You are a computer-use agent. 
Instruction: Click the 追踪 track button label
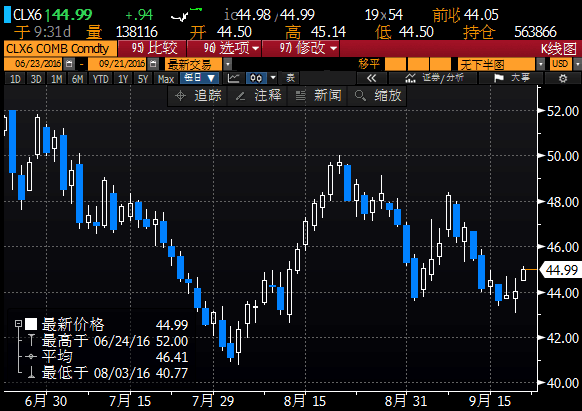point(207,96)
